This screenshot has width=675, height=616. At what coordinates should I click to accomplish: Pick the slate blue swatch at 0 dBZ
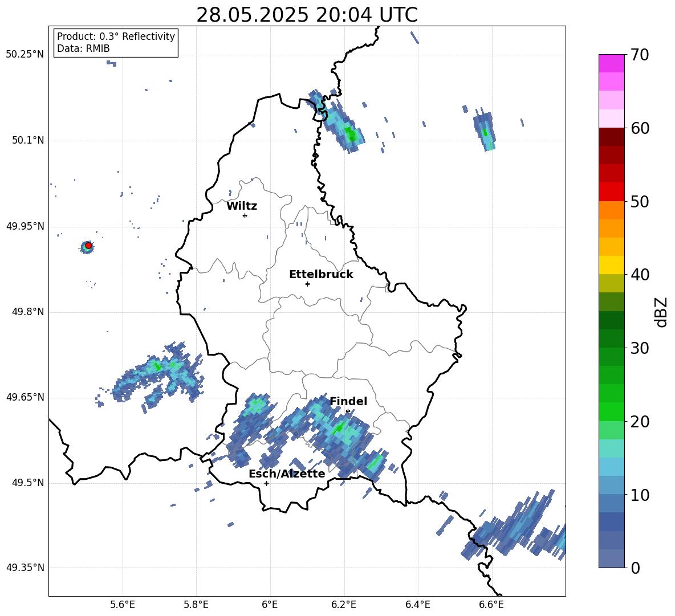pos(611,558)
